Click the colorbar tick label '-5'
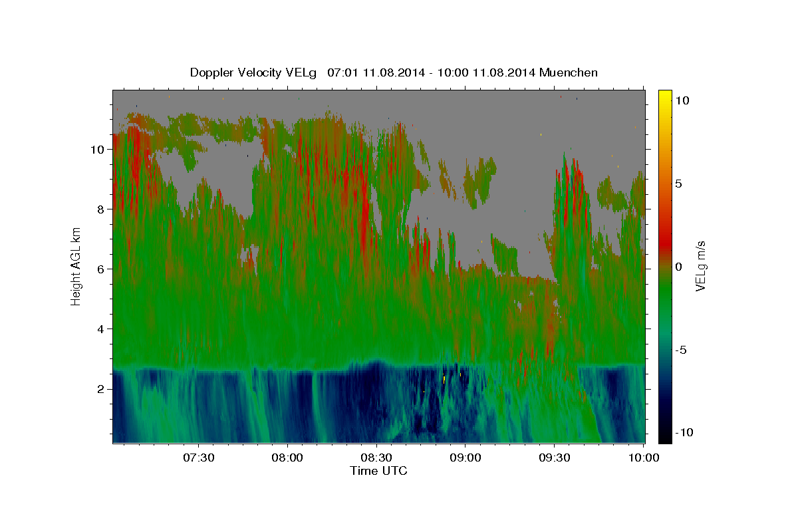Image resolution: width=798 pixels, height=532 pixels. [x=682, y=350]
